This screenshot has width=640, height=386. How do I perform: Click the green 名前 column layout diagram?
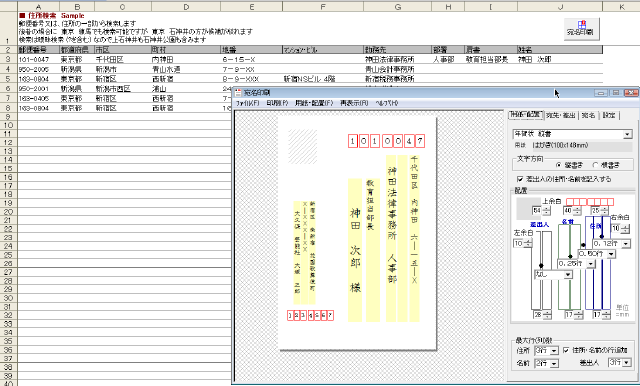pyautogui.click(x=569, y=267)
